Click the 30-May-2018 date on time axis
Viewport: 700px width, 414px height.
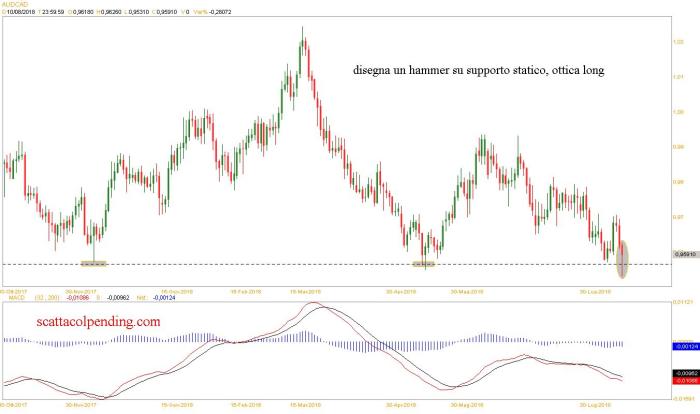(x=466, y=291)
